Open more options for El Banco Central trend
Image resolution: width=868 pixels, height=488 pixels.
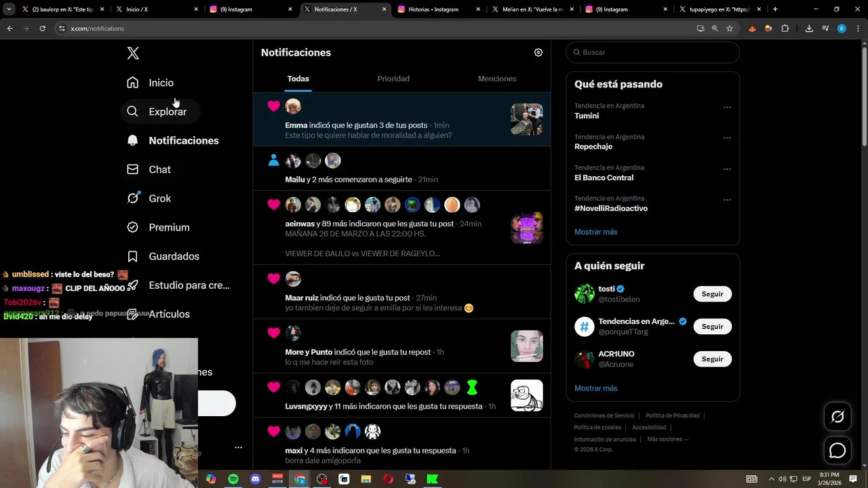727,169
